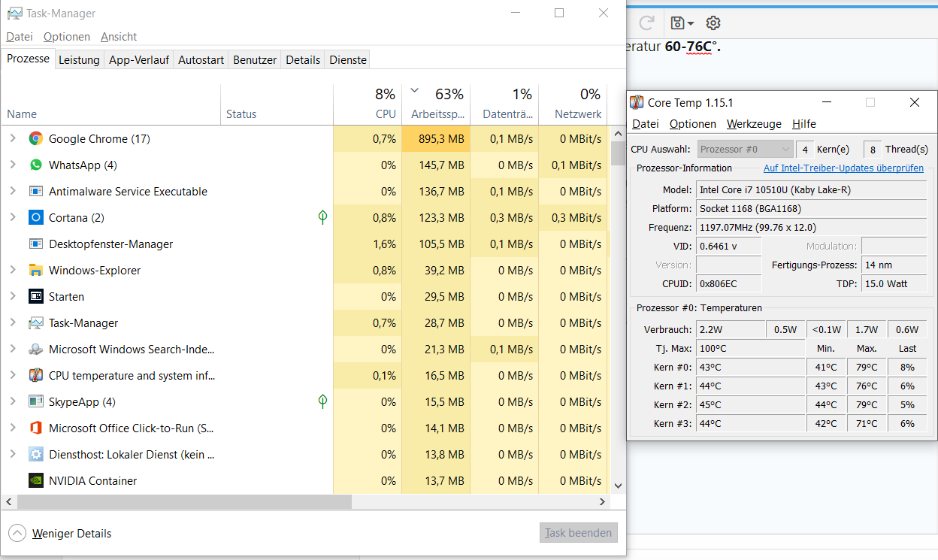Click the horizontal scrollbar left arrow
This screenshot has height=560, width=938.
9,501
